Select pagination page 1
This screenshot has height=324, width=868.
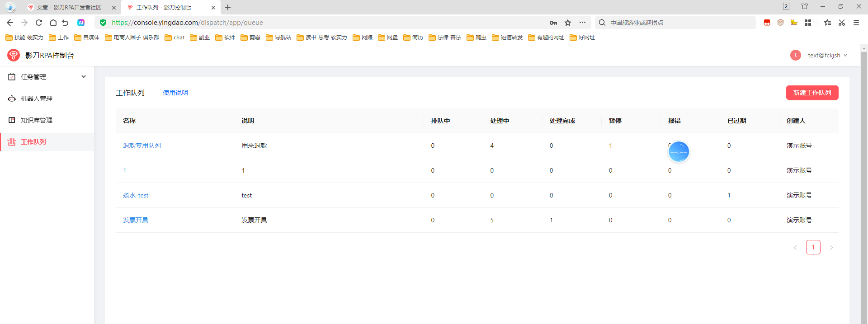click(x=813, y=247)
